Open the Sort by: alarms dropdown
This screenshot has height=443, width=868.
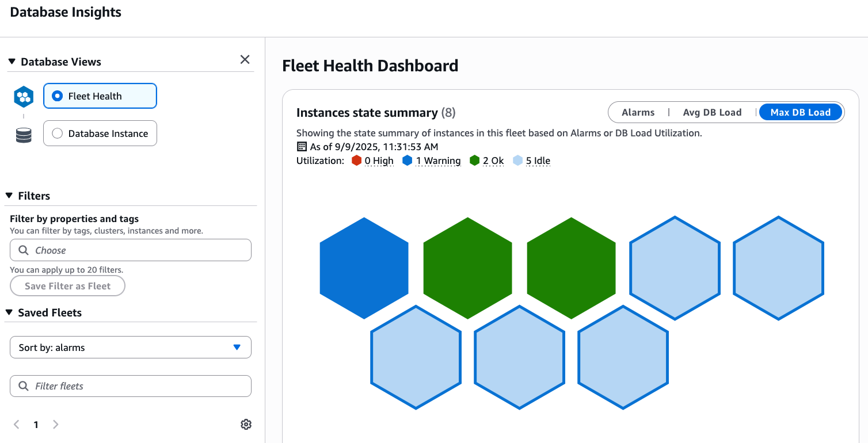[131, 347]
